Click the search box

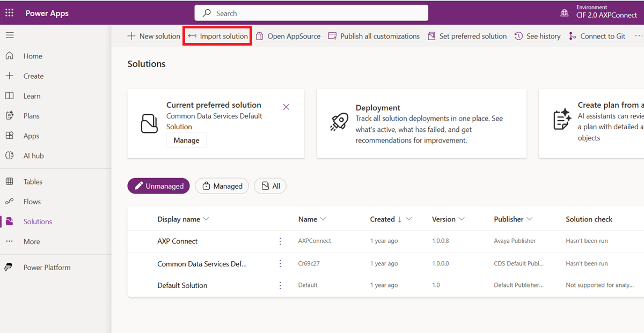point(311,13)
